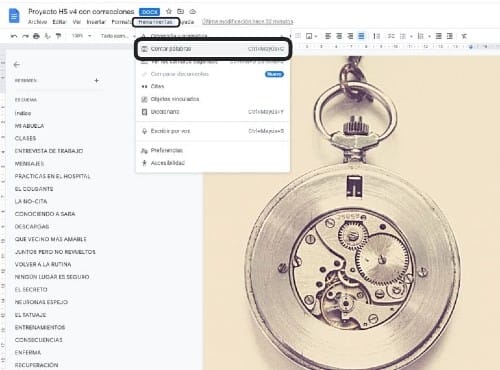Go to QUE VECINO MAS AMABLE heading
Viewport: 500px width, 370px height.
tap(51, 239)
